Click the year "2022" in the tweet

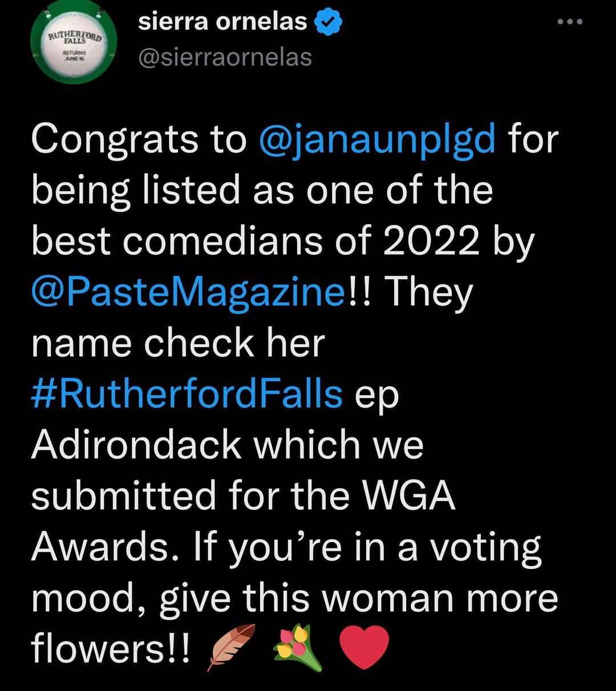431,242
